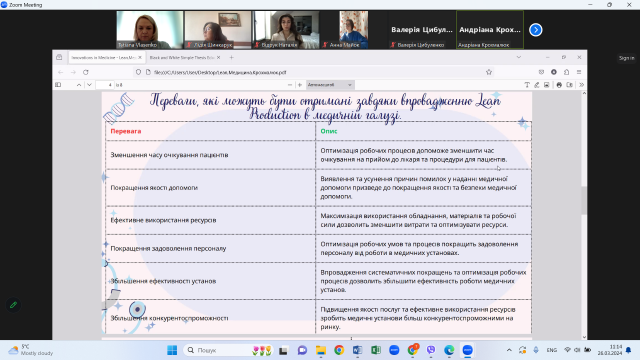
Task: Open Firefox hamburger menu
Action: (579, 72)
